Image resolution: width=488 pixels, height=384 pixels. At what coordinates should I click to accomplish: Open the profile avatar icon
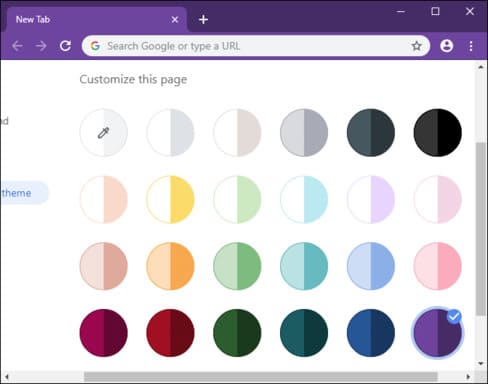446,46
